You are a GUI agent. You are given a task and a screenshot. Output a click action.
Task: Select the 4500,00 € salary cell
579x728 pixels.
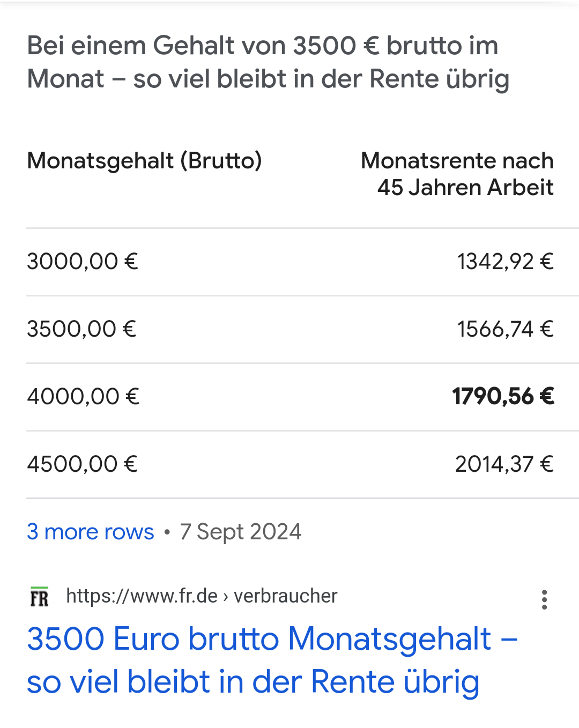point(83,464)
